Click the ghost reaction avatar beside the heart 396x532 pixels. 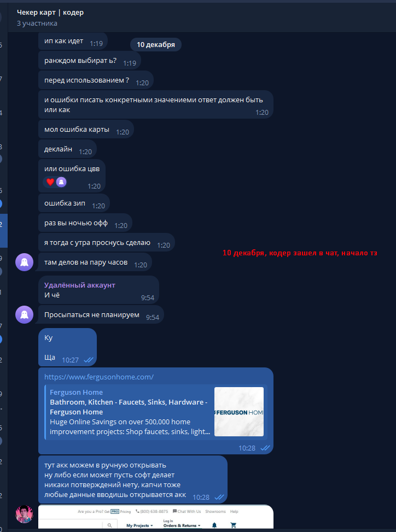[x=61, y=182]
